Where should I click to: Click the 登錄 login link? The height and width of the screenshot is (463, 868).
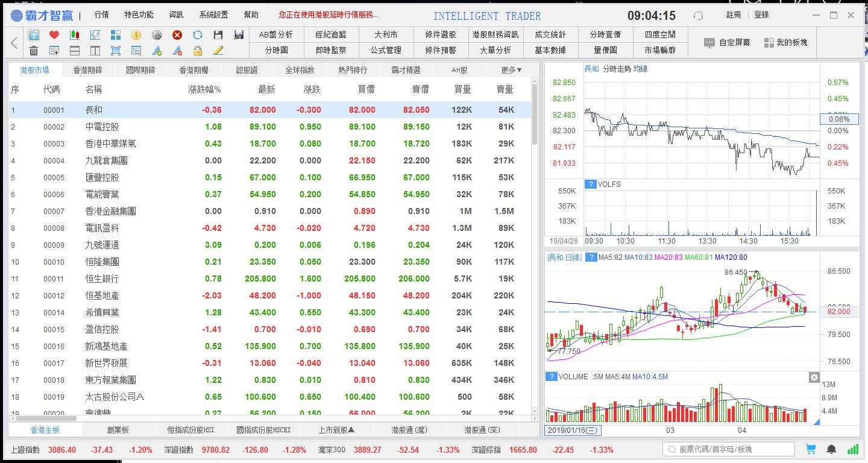pyautogui.click(x=761, y=15)
